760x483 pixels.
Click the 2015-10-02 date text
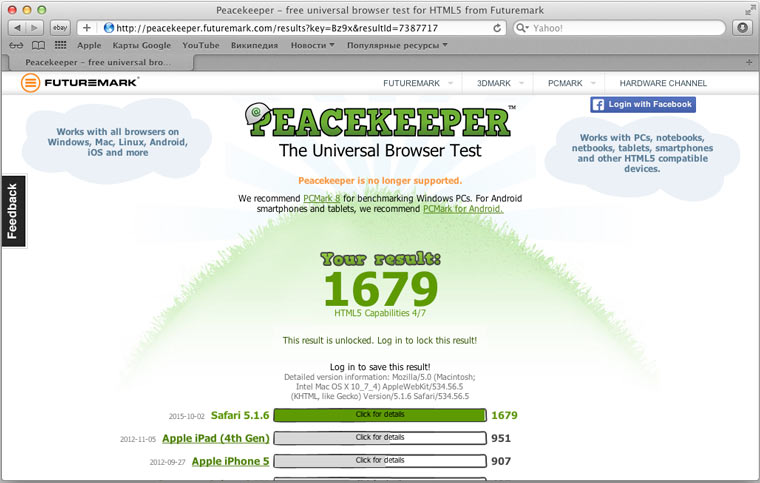click(187, 416)
